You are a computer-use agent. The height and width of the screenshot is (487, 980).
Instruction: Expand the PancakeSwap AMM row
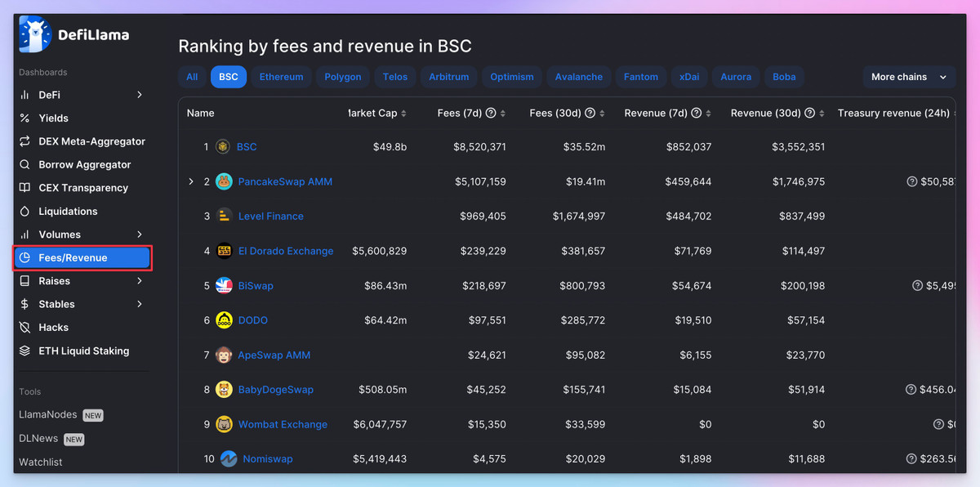(192, 181)
